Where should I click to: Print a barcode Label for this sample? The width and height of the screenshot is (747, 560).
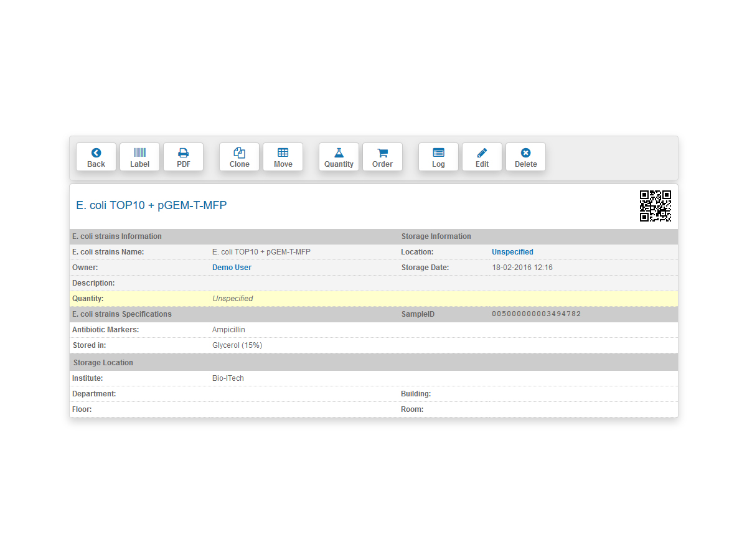click(x=139, y=157)
